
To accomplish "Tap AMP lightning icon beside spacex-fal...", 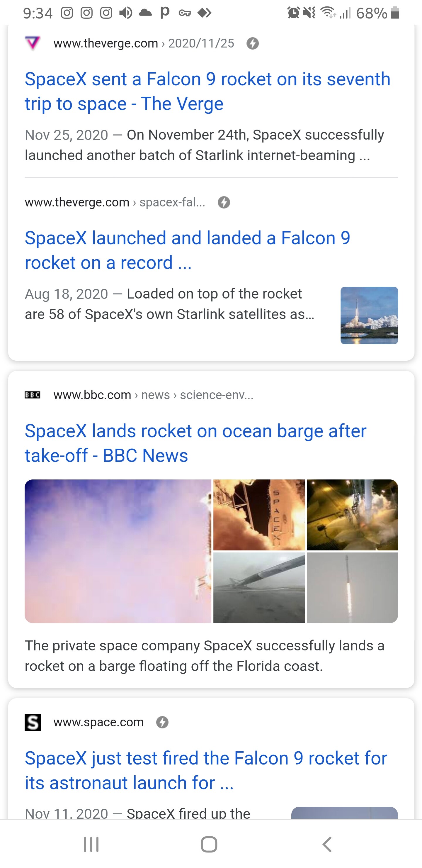I will (224, 203).
